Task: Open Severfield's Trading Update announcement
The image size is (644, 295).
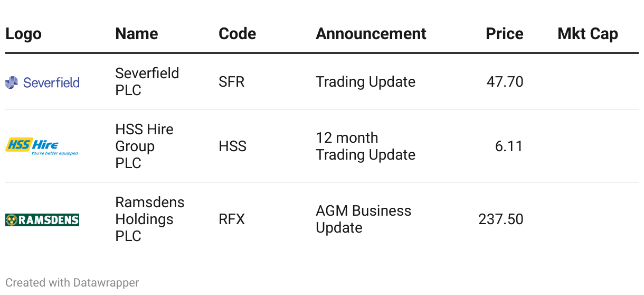Action: pyautogui.click(x=365, y=82)
